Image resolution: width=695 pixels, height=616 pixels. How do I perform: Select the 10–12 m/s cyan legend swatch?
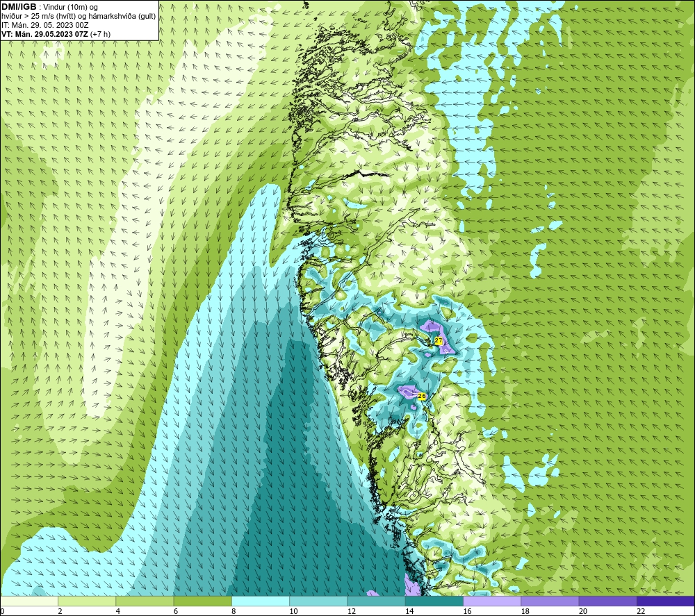pyautogui.click(x=318, y=601)
